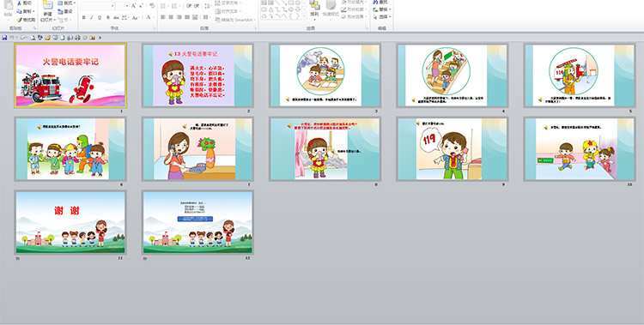Click the Copy (复制) button
The height and width of the screenshot is (325, 644).
26,11
